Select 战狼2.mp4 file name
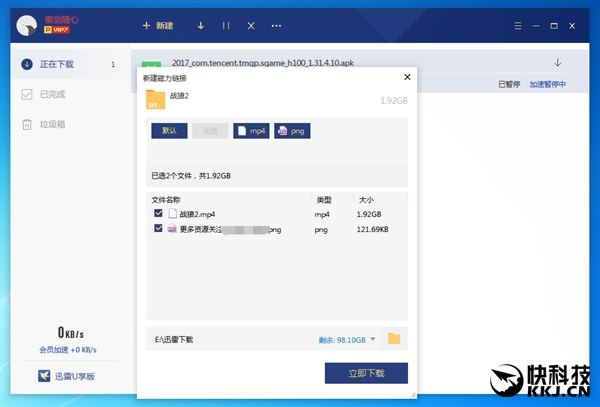This screenshot has width=600, height=407. (197, 214)
